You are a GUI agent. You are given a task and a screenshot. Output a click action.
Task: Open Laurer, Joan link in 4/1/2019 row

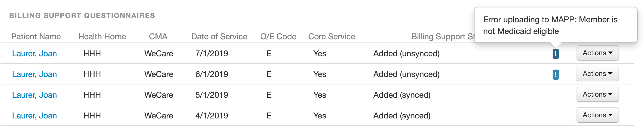[x=35, y=116]
